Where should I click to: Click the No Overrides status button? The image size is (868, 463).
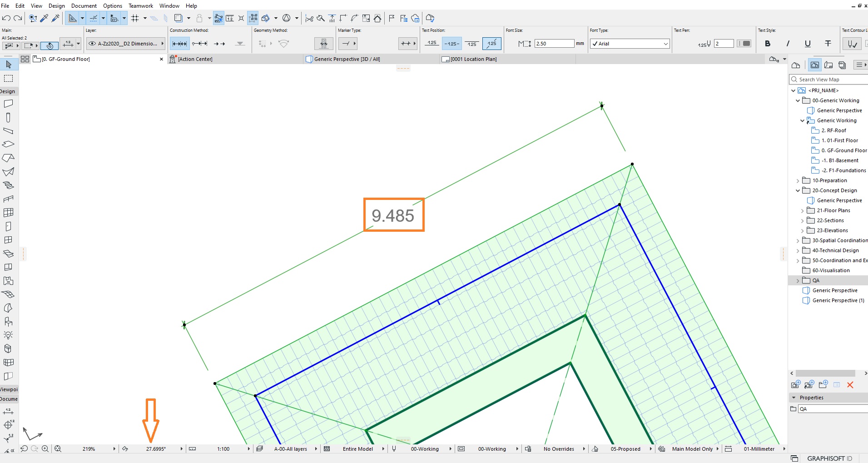coord(559,449)
